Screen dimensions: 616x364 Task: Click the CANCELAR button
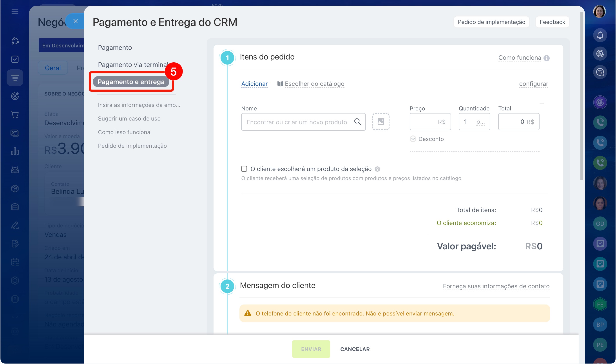click(355, 349)
